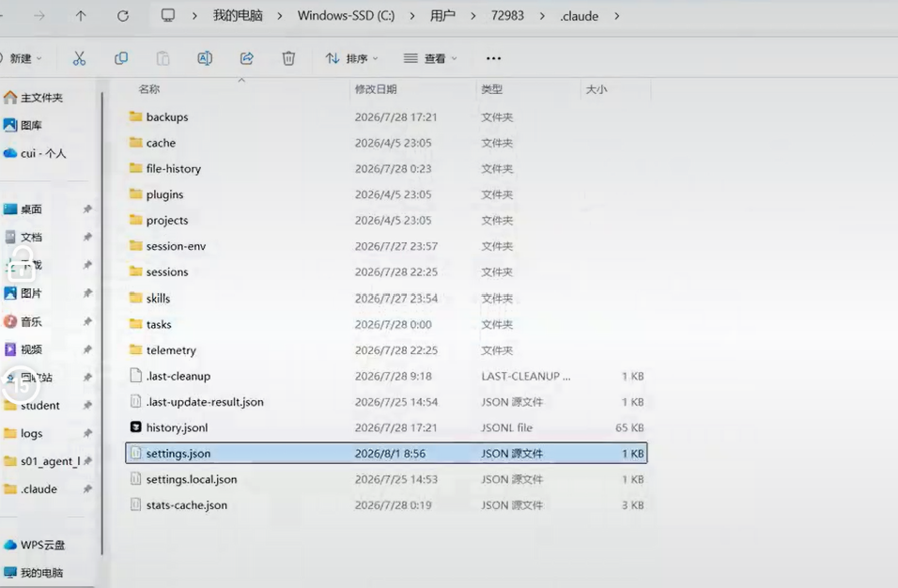The width and height of the screenshot is (898, 588).
Task: Select settings.local.json file name
Action: pyautogui.click(x=192, y=479)
